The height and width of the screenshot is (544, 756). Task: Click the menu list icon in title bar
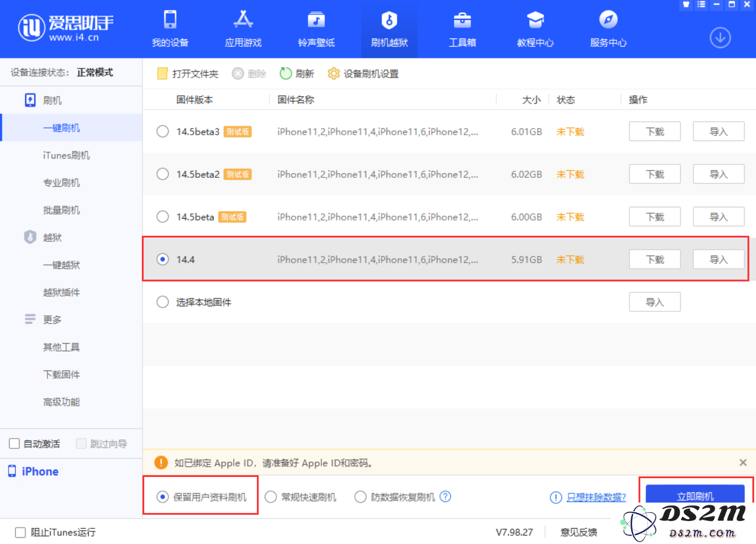tap(701, 5)
